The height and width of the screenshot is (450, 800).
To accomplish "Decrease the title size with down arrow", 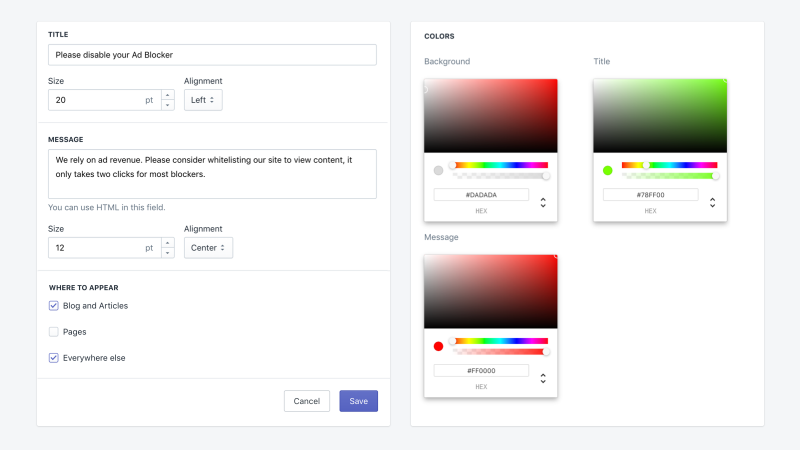I will pyautogui.click(x=168, y=105).
